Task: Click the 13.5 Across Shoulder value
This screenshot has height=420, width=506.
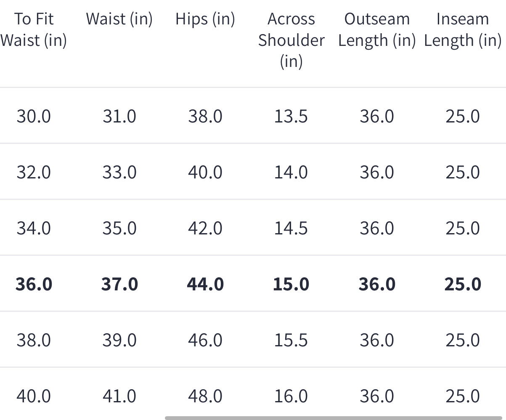Action: [291, 116]
